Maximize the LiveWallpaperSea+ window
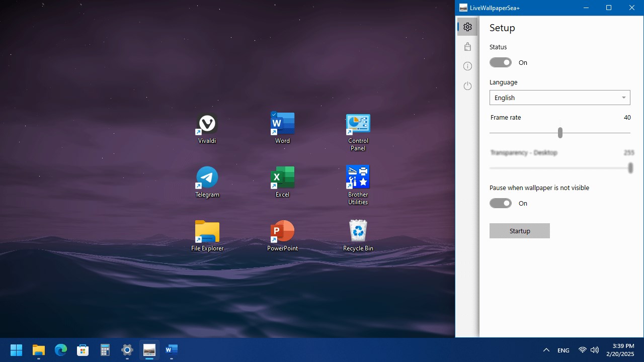 (609, 8)
